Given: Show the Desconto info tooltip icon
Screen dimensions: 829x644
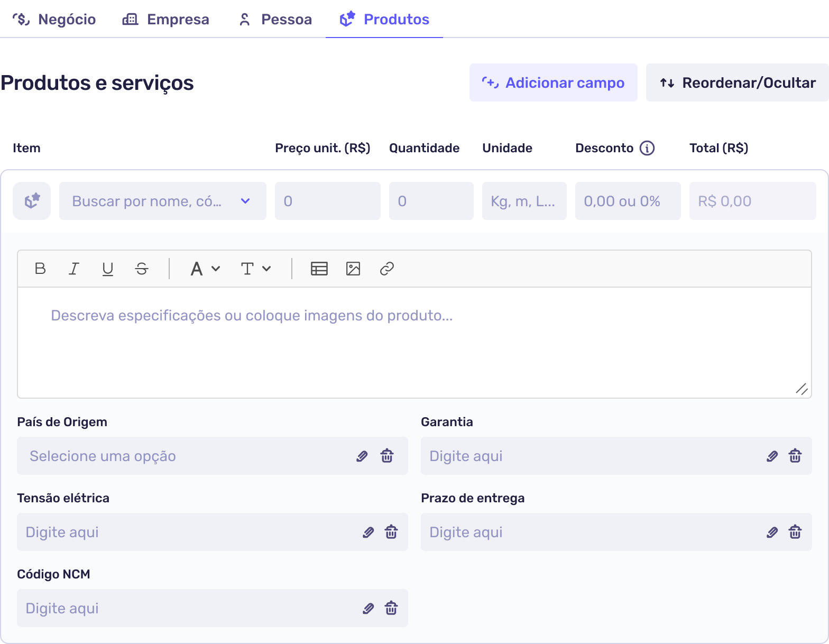Looking at the screenshot, I should coord(647,148).
